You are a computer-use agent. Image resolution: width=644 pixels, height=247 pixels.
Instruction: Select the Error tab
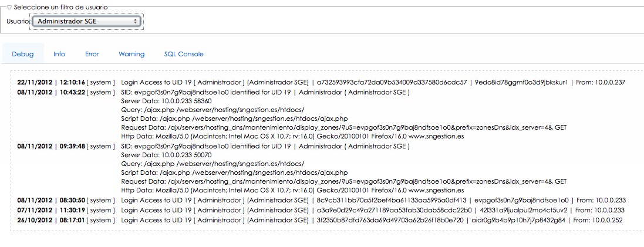pos(92,54)
